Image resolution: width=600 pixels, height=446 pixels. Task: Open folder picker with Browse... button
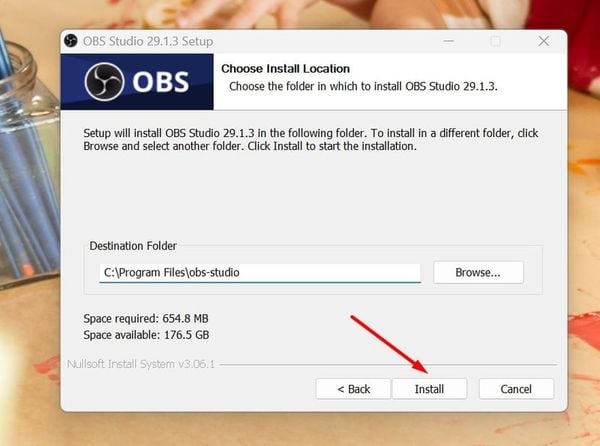click(478, 272)
